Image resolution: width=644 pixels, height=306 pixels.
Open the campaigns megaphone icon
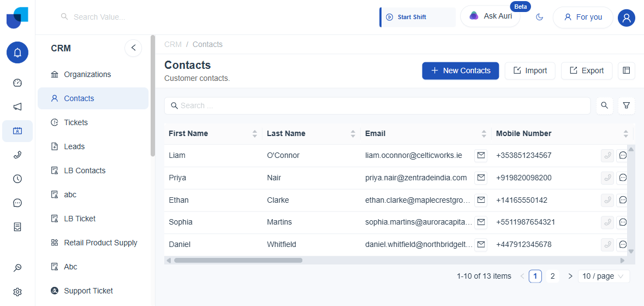click(x=17, y=107)
